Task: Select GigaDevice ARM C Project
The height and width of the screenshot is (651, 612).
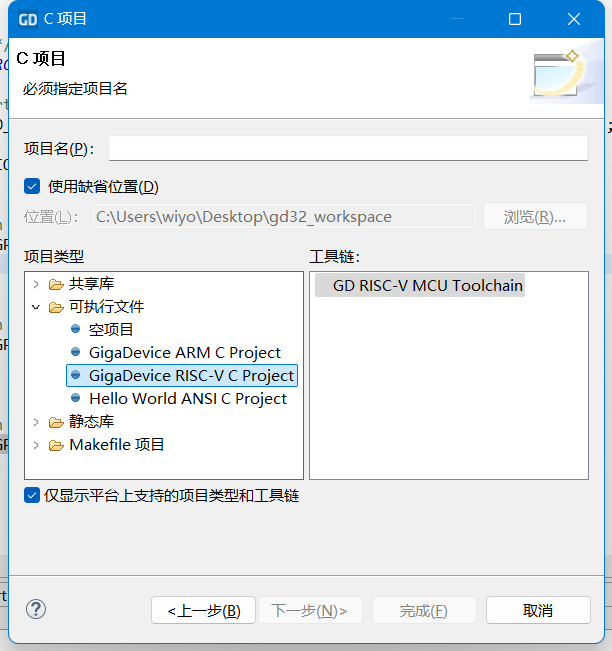Action: pyautogui.click(x=185, y=352)
